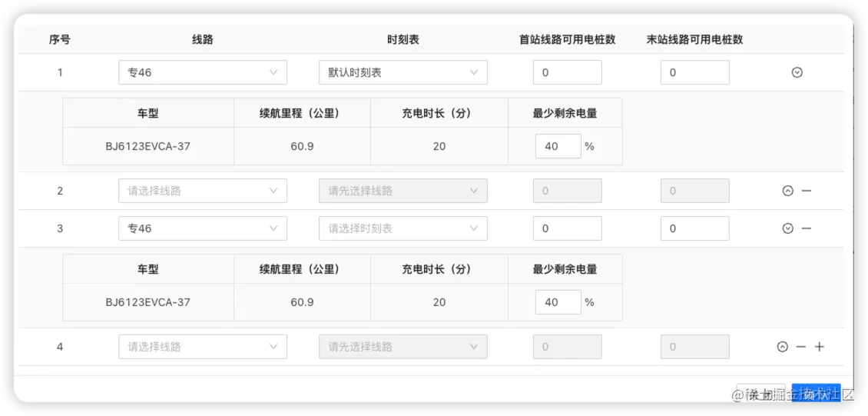Toggle the circled arrow icon in row 4
Image resolution: width=868 pixels, height=416 pixels.
782,347
